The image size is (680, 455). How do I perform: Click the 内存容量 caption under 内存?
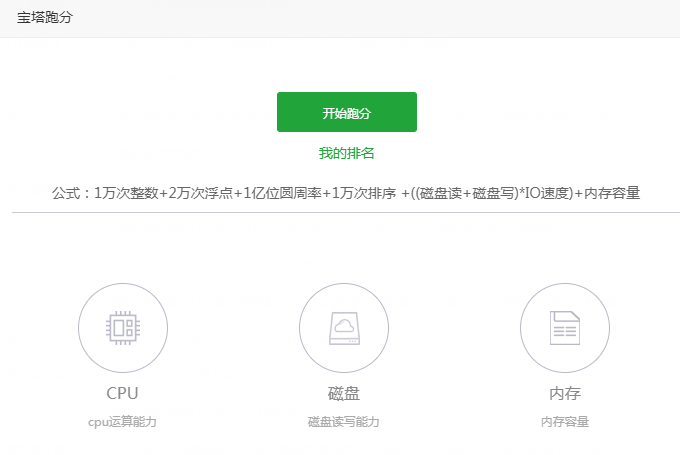click(565, 422)
